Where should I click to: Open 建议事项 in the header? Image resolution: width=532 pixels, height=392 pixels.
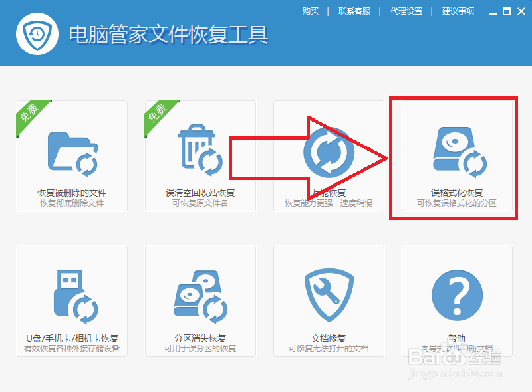point(458,11)
